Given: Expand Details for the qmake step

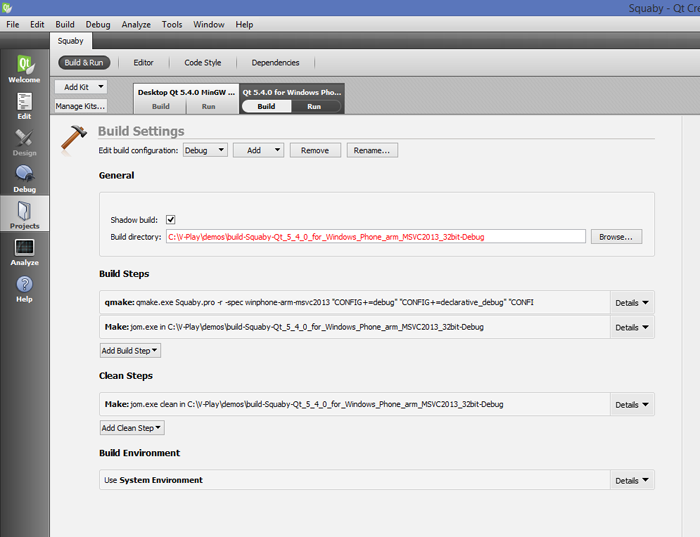Looking at the screenshot, I should pos(632,303).
